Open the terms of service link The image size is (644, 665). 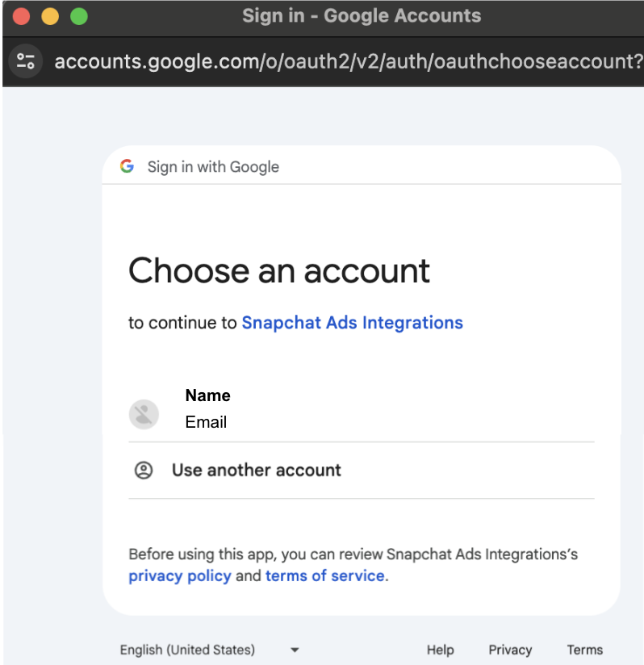coord(324,575)
